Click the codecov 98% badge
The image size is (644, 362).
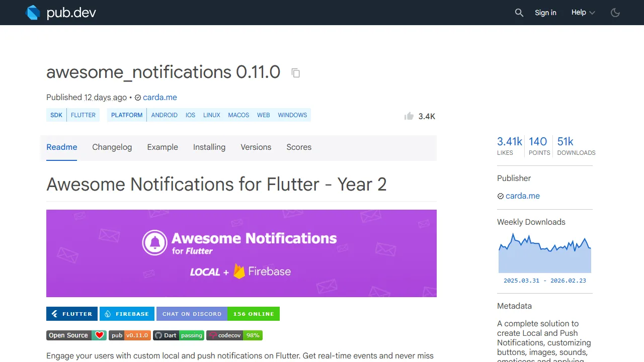click(x=234, y=335)
